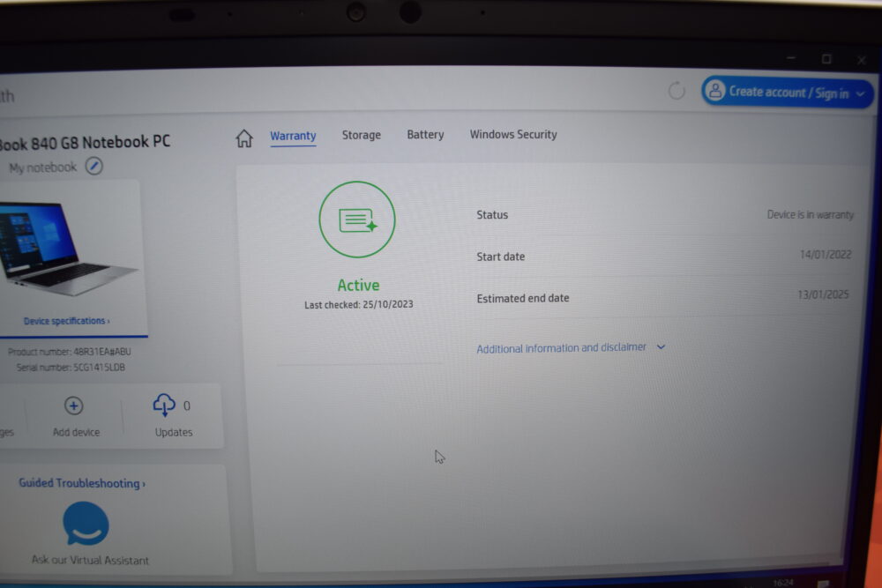Viewport: 882px width, 588px height.
Task: Switch to the Battery tab
Action: 425,134
